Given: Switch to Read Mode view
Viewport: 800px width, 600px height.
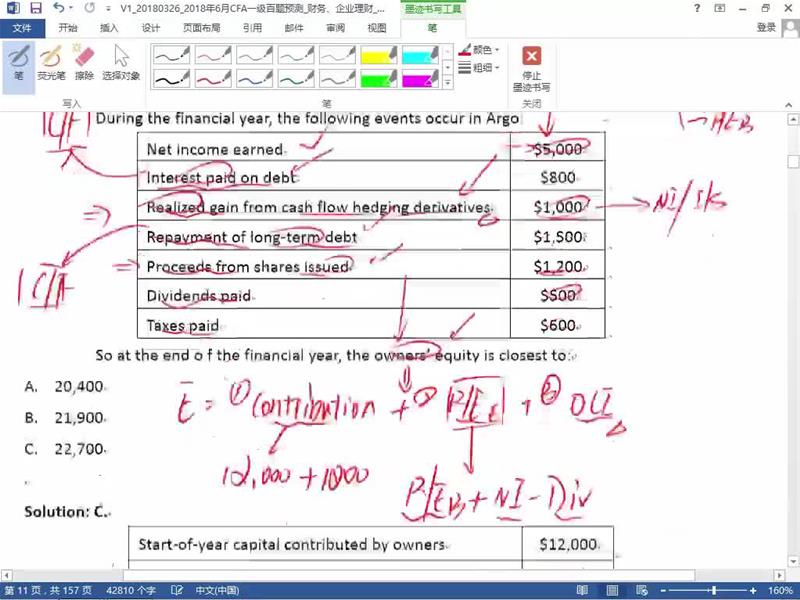Looking at the screenshot, I should (x=582, y=591).
